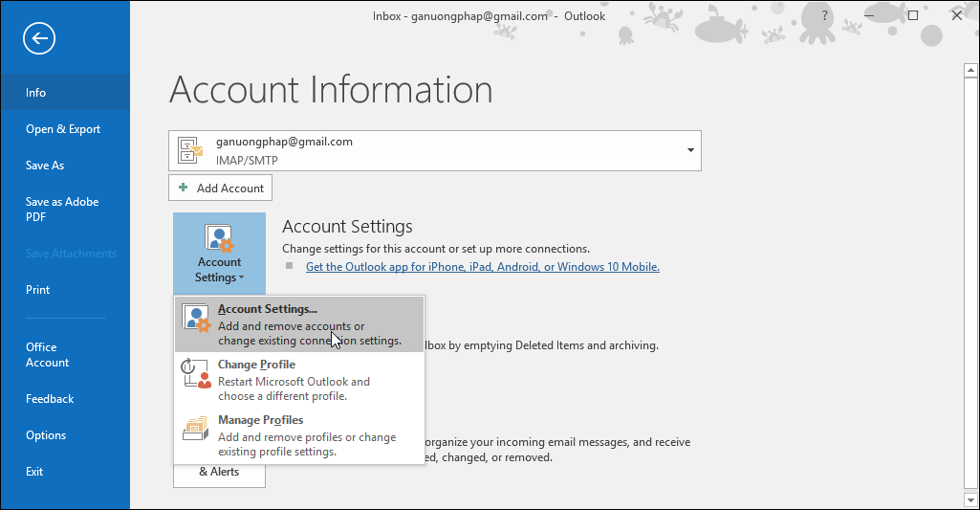Image resolution: width=980 pixels, height=510 pixels.
Task: Click the Change Profile icon in menu
Action: coord(196,373)
